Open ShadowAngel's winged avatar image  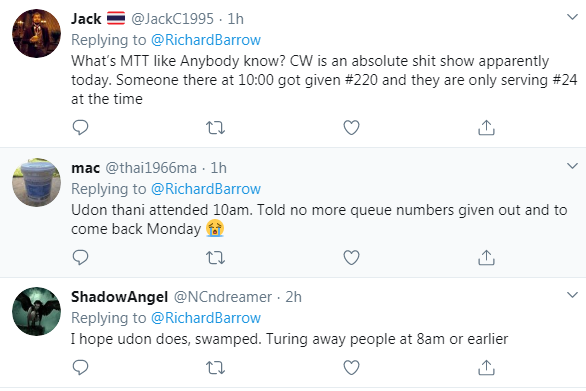pyautogui.click(x=36, y=311)
